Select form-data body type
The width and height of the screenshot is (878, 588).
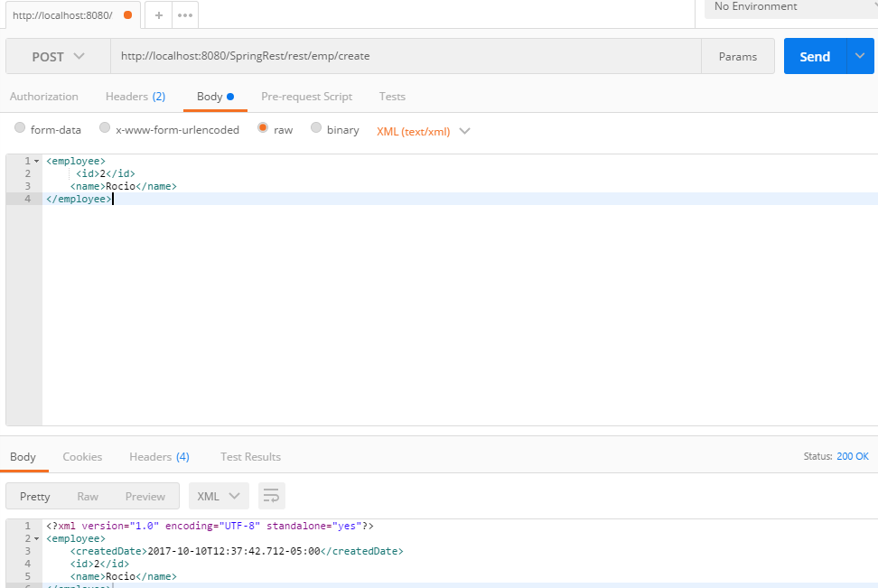click(x=20, y=127)
